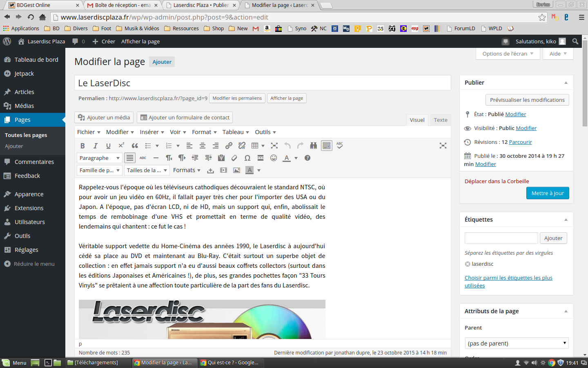Collapse the Attributs de la page panel
588x368 pixels.
pyautogui.click(x=566, y=311)
